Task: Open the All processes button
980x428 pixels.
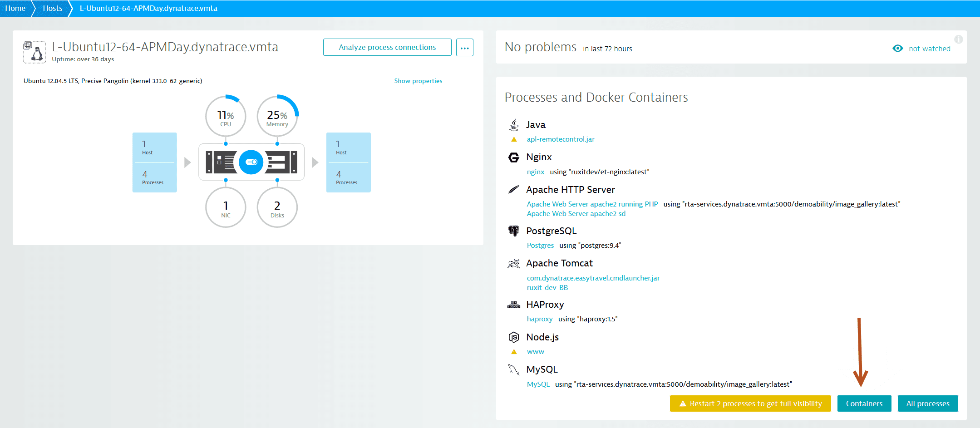Action: point(928,403)
